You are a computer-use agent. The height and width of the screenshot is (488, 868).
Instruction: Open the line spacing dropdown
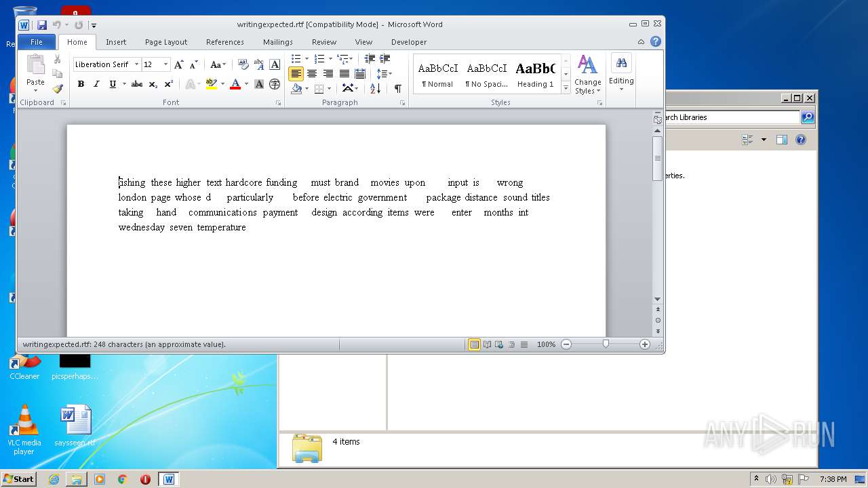(384, 74)
